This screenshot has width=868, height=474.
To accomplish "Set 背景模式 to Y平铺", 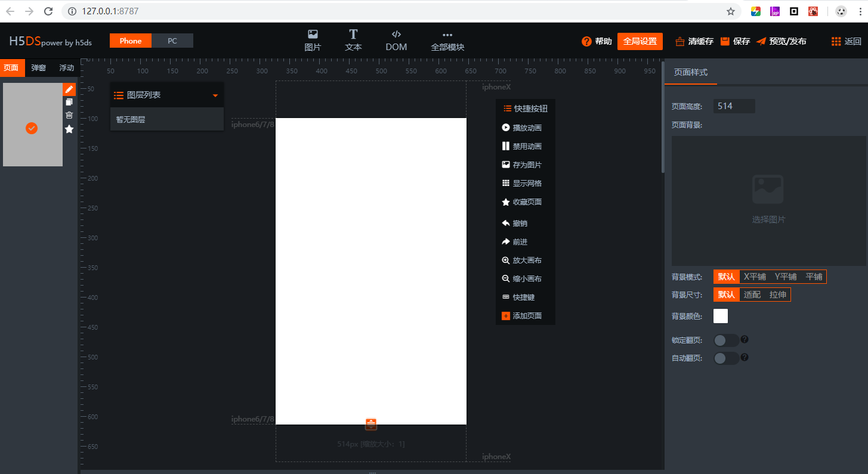I will click(786, 277).
